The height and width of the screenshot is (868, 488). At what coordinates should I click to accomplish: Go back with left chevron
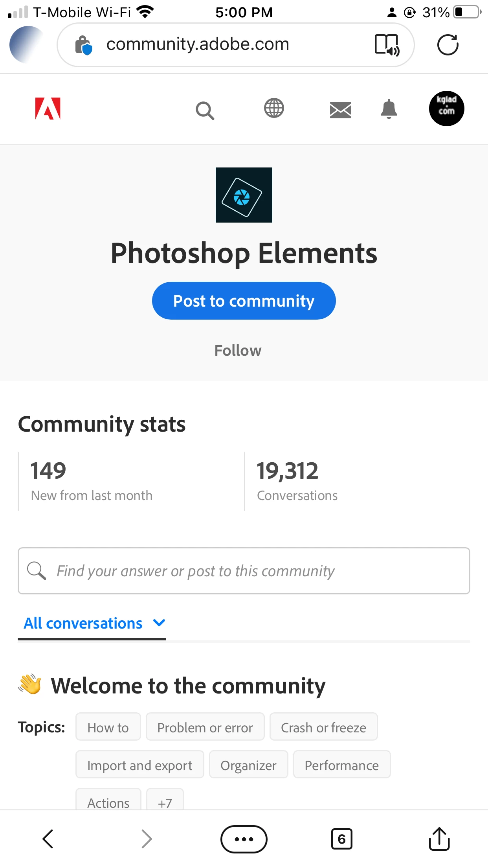[x=48, y=839]
